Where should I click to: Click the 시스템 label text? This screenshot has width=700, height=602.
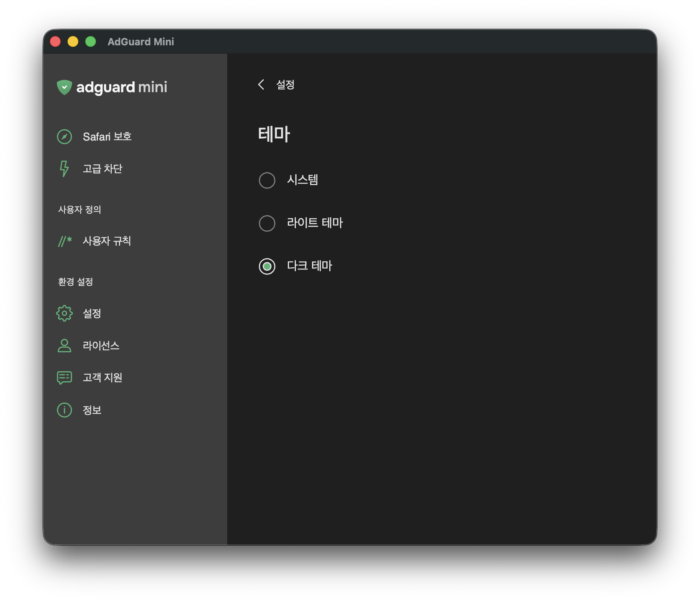(302, 180)
